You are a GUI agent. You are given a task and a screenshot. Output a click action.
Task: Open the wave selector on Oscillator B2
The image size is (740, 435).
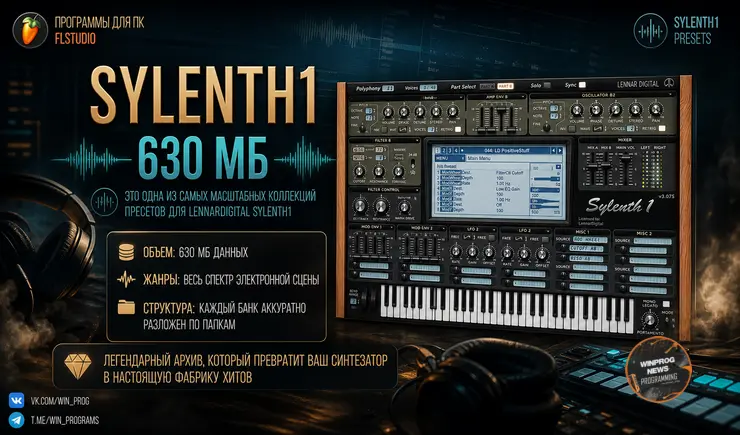[x=597, y=128]
